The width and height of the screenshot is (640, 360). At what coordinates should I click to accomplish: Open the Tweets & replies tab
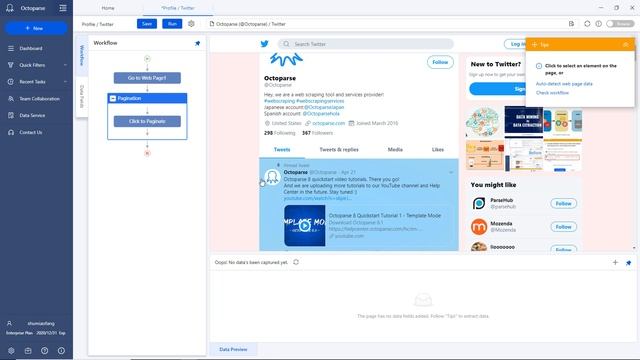pyautogui.click(x=339, y=149)
